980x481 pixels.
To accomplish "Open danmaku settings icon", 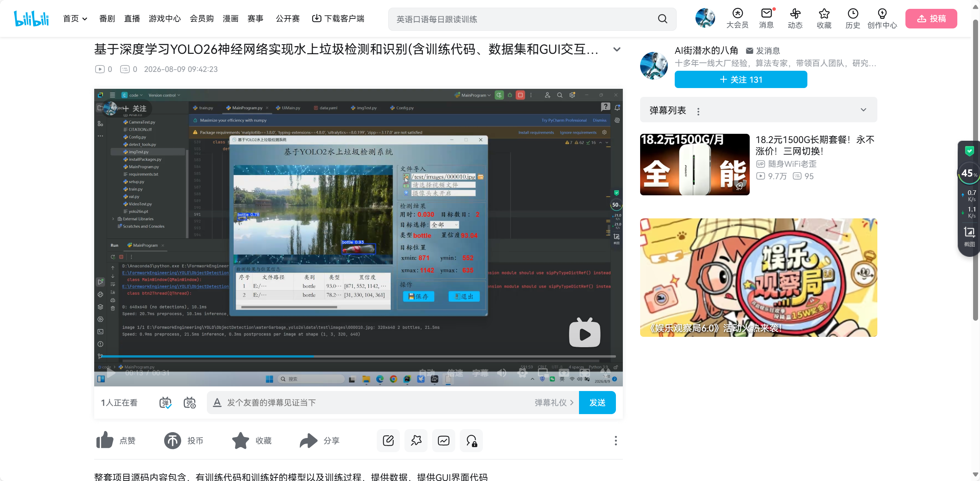I will click(190, 403).
